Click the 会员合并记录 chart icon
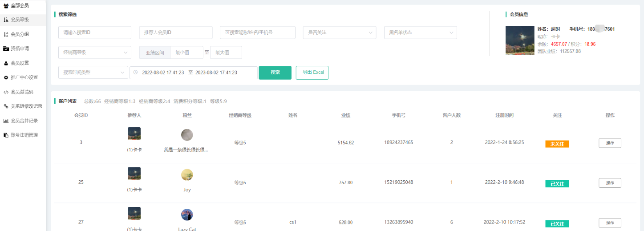 tap(6, 121)
